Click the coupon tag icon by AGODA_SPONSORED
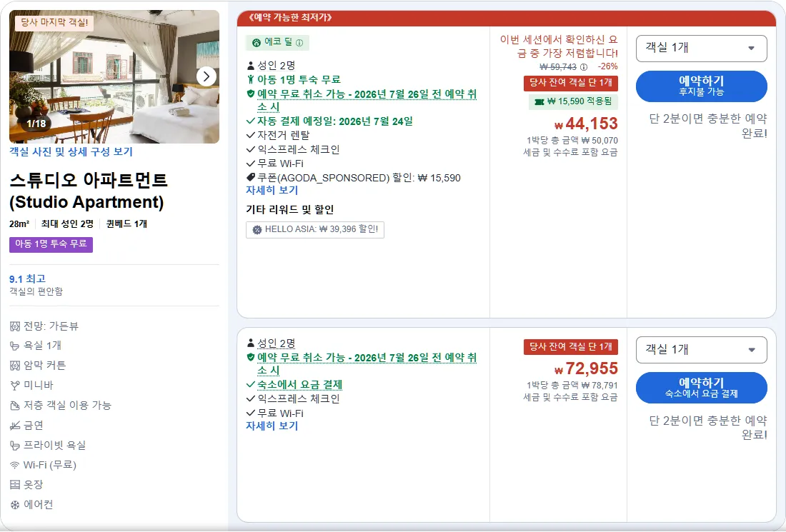Image resolution: width=786 pixels, height=532 pixels. [x=251, y=177]
